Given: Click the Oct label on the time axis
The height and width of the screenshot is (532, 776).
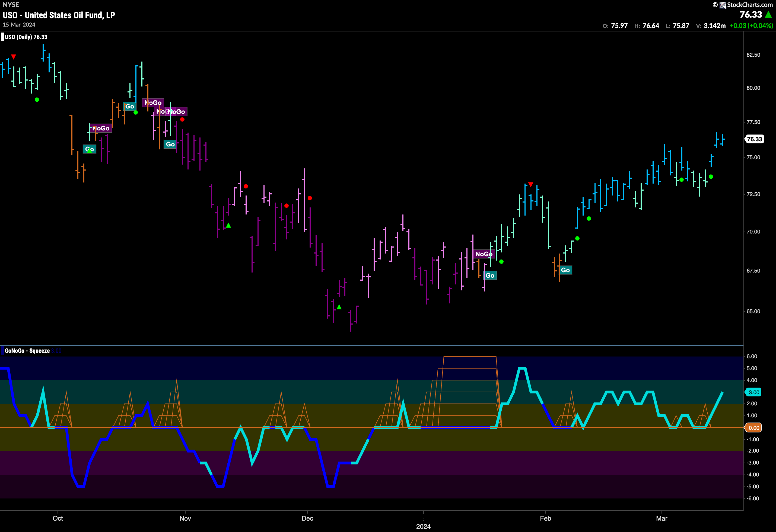Looking at the screenshot, I should point(58,518).
